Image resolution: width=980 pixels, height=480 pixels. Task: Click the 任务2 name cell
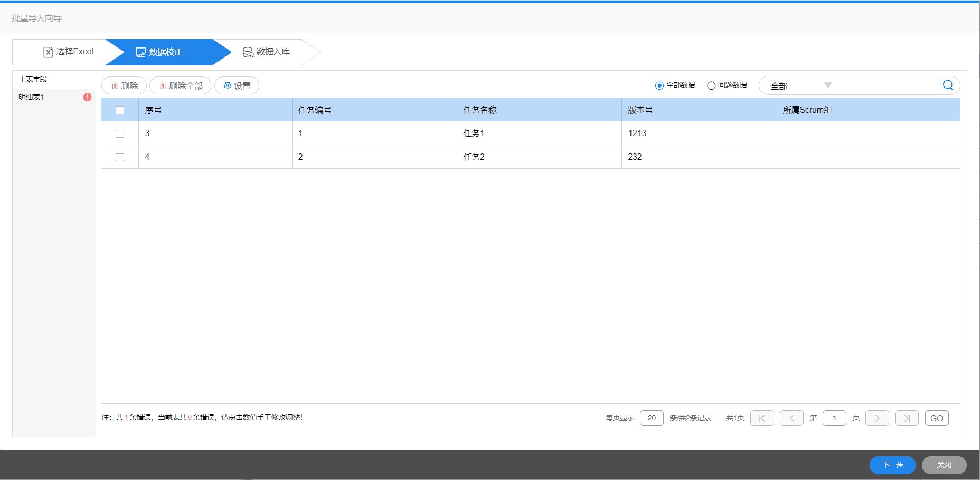pyautogui.click(x=539, y=157)
